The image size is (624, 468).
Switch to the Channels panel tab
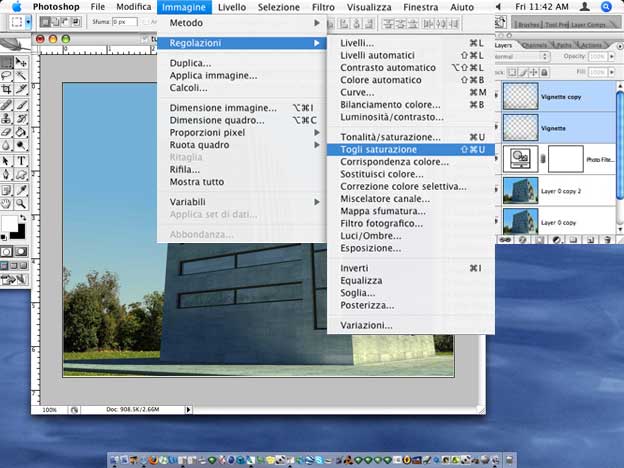point(535,45)
